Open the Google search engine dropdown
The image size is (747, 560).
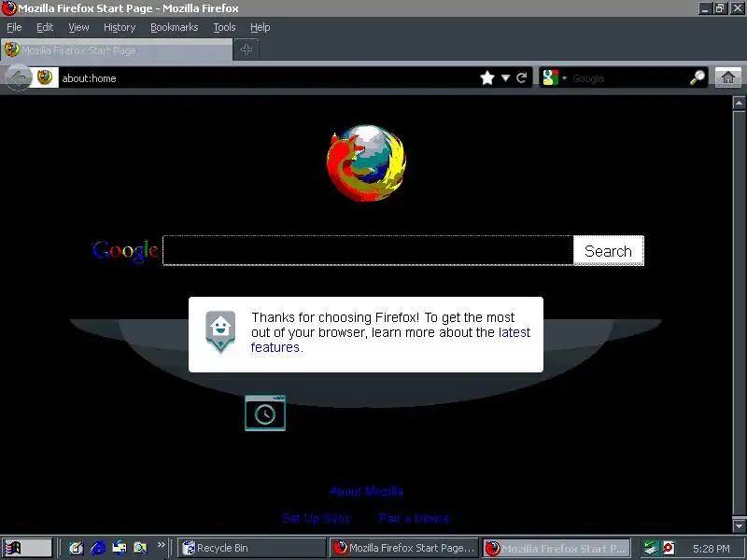click(555, 77)
